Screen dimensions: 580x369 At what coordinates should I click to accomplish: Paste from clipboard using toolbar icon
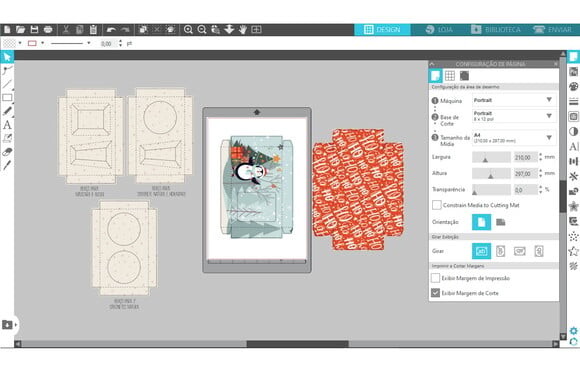pyautogui.click(x=93, y=29)
